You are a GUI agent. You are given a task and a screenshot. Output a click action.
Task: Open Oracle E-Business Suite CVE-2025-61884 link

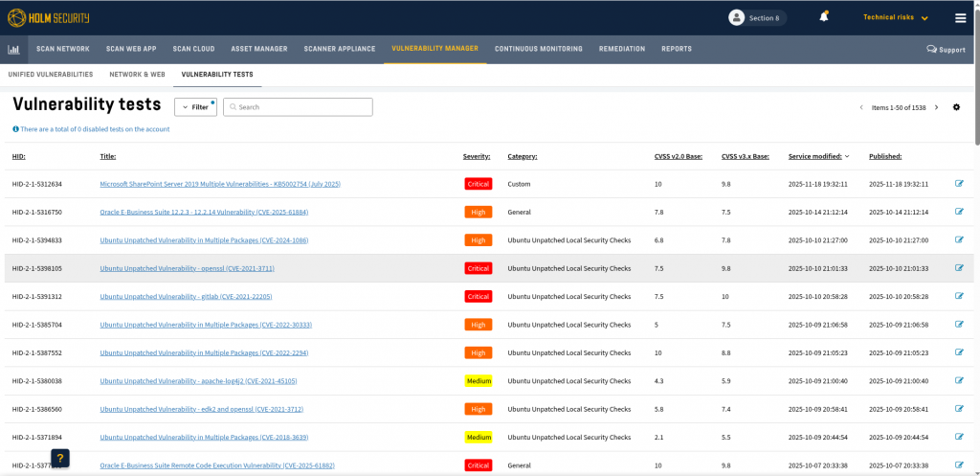(x=205, y=212)
